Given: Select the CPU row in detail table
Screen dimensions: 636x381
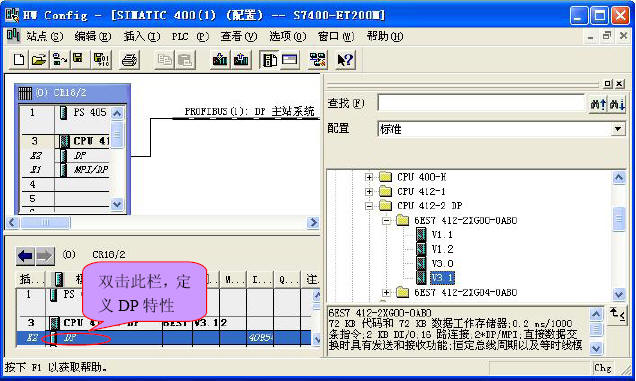Looking at the screenshot, I should (163, 323).
